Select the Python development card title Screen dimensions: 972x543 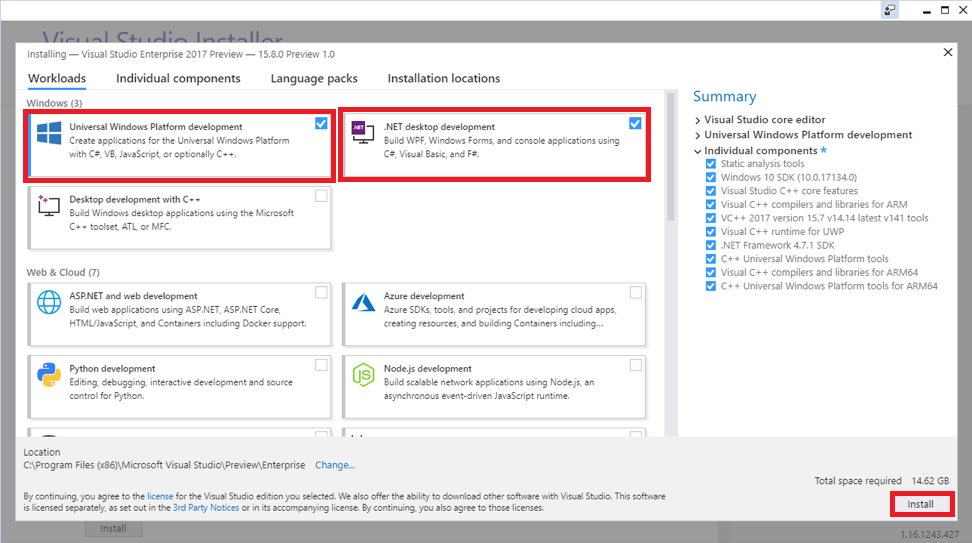pyautogui.click(x=112, y=368)
